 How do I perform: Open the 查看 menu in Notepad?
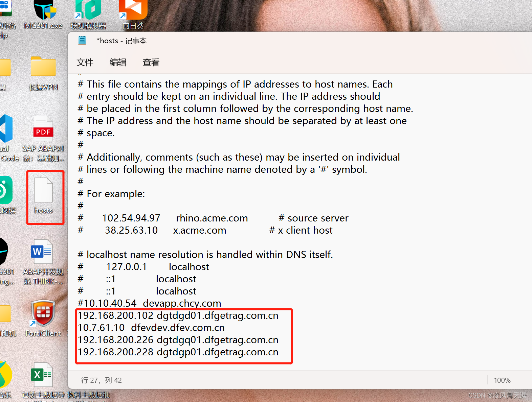coord(151,63)
